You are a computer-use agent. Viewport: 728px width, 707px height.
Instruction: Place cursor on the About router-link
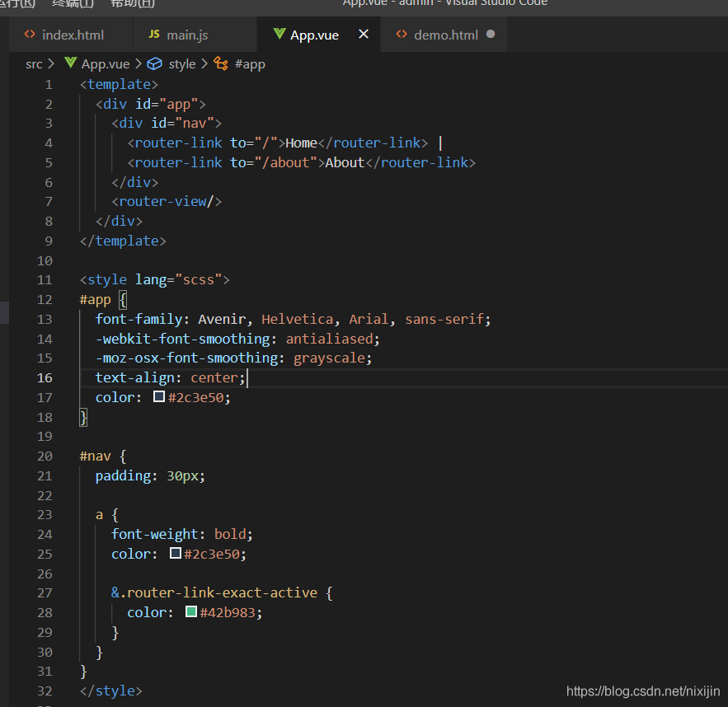point(301,162)
